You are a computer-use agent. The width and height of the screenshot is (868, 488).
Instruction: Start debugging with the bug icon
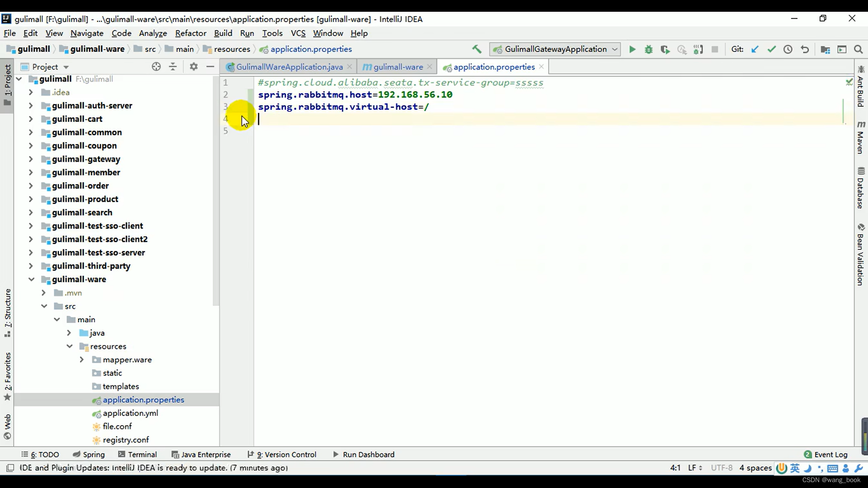[x=649, y=49]
